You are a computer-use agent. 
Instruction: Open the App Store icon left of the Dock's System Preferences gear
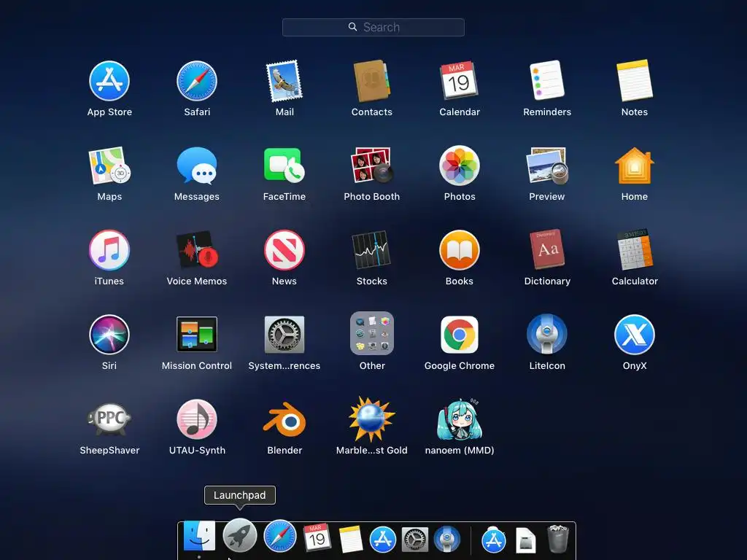383,540
